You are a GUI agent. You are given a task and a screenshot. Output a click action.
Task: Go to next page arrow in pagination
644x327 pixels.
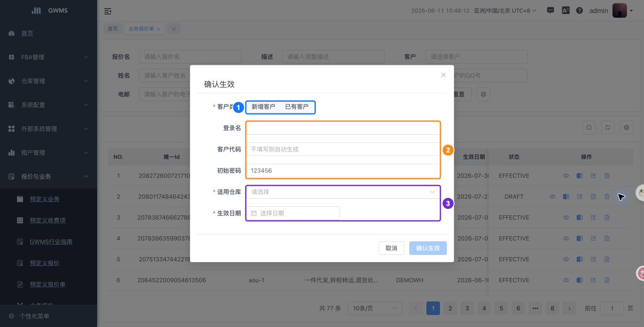tap(569, 308)
